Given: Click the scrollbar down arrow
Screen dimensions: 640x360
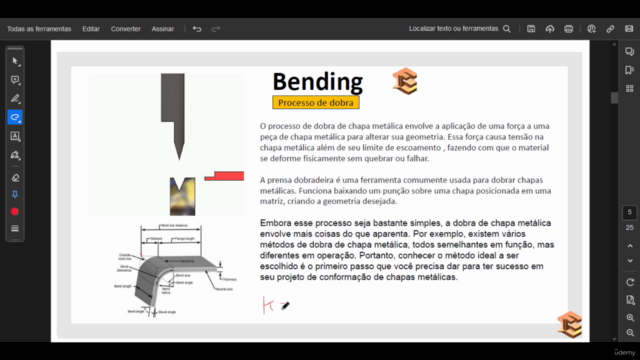Looking at the screenshot, I should [x=614, y=339].
